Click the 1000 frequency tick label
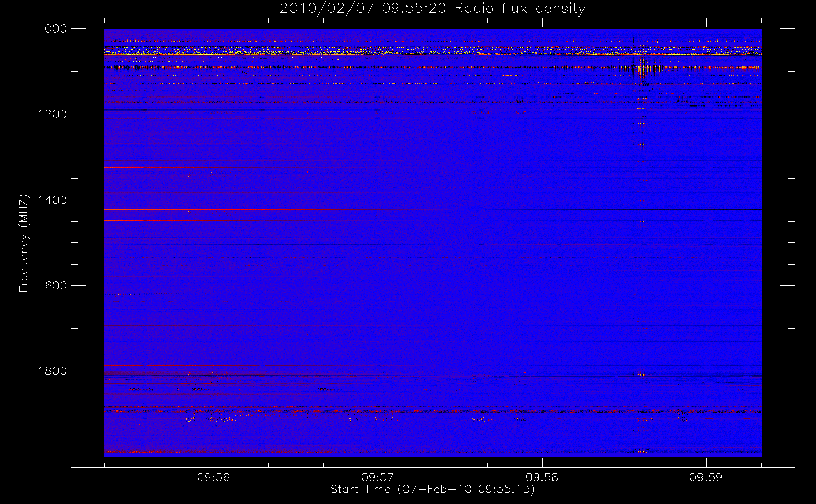Image resolution: width=816 pixels, height=504 pixels. coord(52,29)
